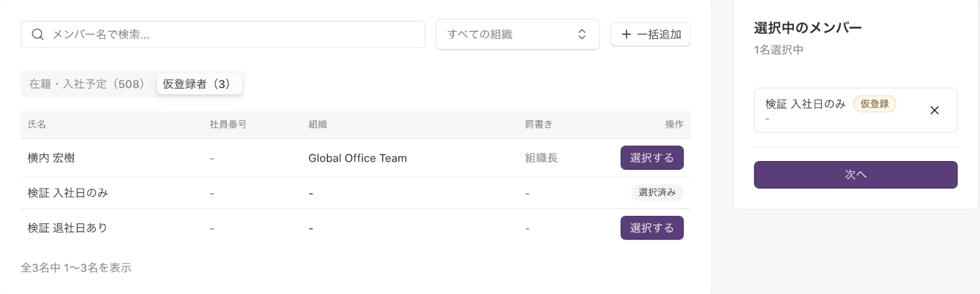Viewport: 980px width, 294px height.
Task: Click 全3名中 1〜3名を表示 pagination text
Action: coord(76,268)
